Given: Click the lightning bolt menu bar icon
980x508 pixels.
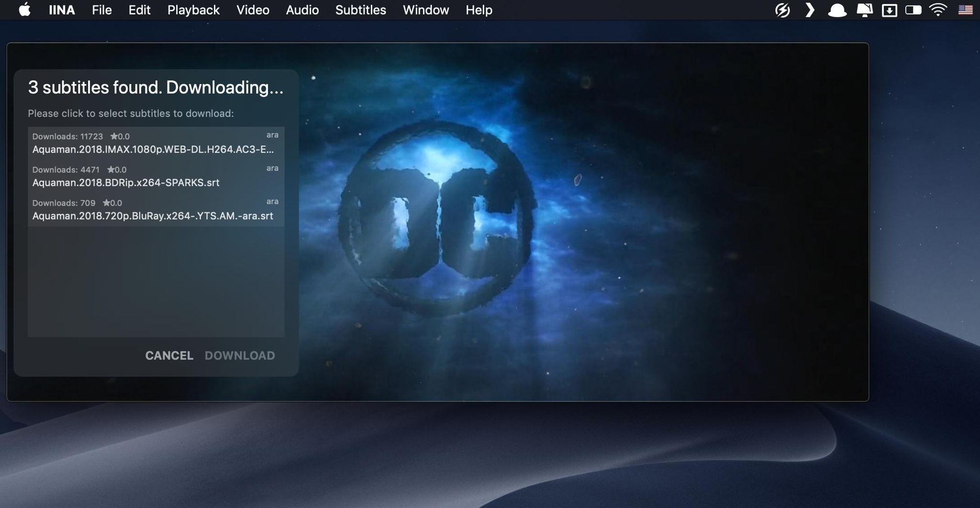Looking at the screenshot, I should click(x=782, y=10).
